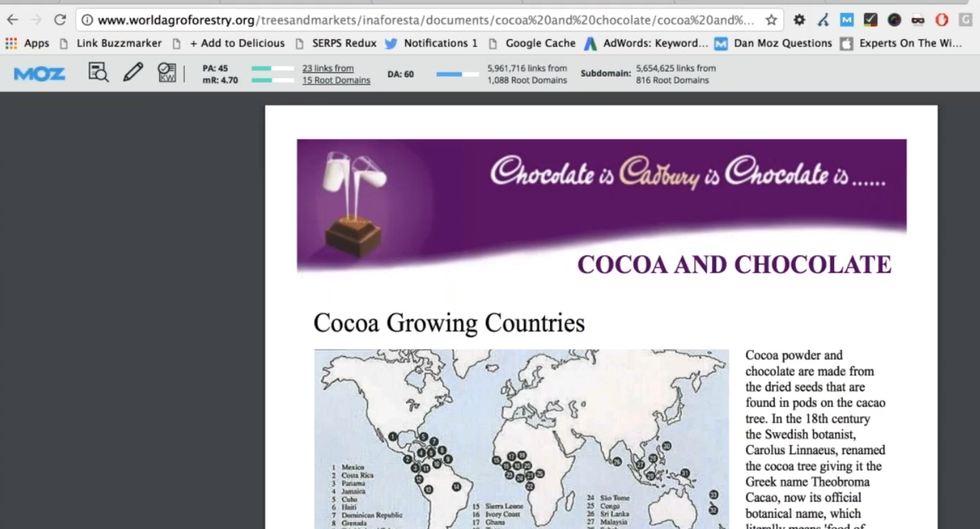
Task: Click Sri Lanka in map legend
Action: [x=615, y=514]
